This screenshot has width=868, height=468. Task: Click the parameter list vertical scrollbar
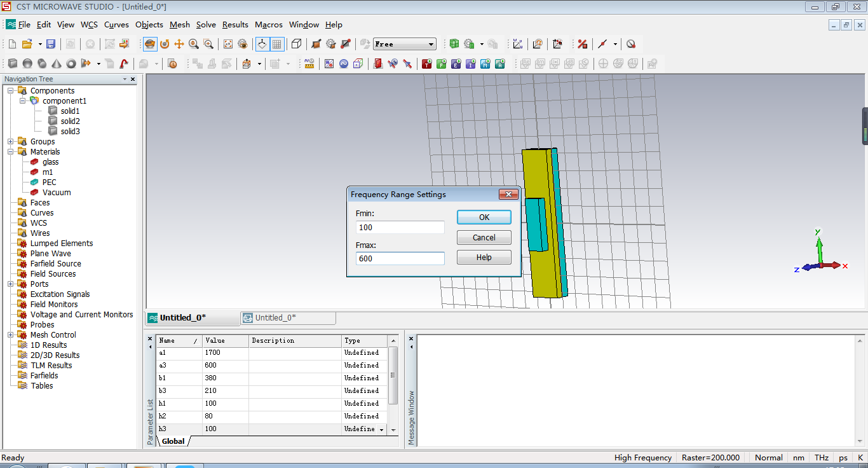pos(393,375)
